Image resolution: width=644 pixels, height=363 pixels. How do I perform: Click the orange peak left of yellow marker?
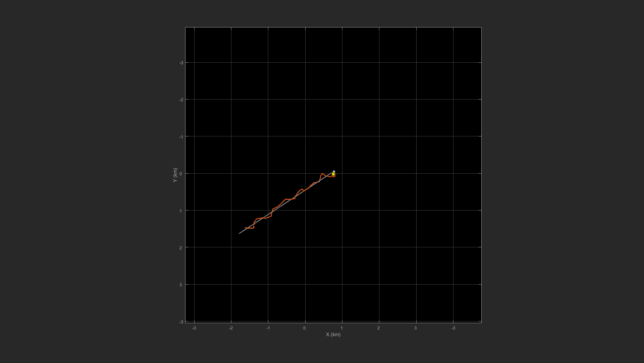pyautogui.click(x=322, y=173)
